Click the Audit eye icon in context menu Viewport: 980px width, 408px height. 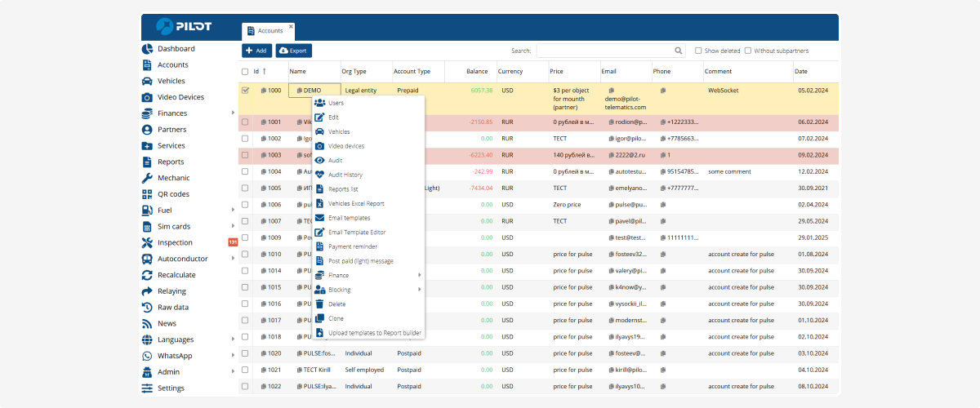(320, 160)
